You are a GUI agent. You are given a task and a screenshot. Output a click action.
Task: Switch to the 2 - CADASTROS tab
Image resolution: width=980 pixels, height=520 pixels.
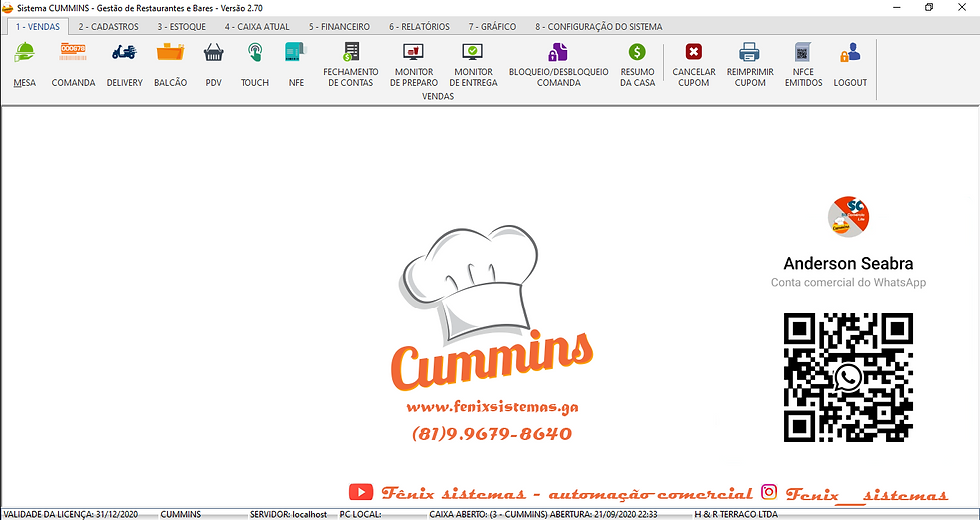pos(109,26)
